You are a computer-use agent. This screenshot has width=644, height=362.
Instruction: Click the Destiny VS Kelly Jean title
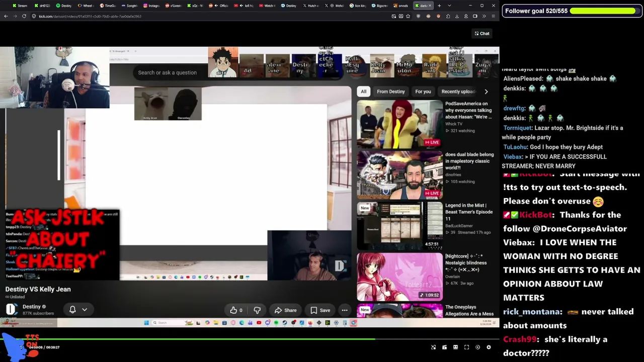pyautogui.click(x=38, y=289)
